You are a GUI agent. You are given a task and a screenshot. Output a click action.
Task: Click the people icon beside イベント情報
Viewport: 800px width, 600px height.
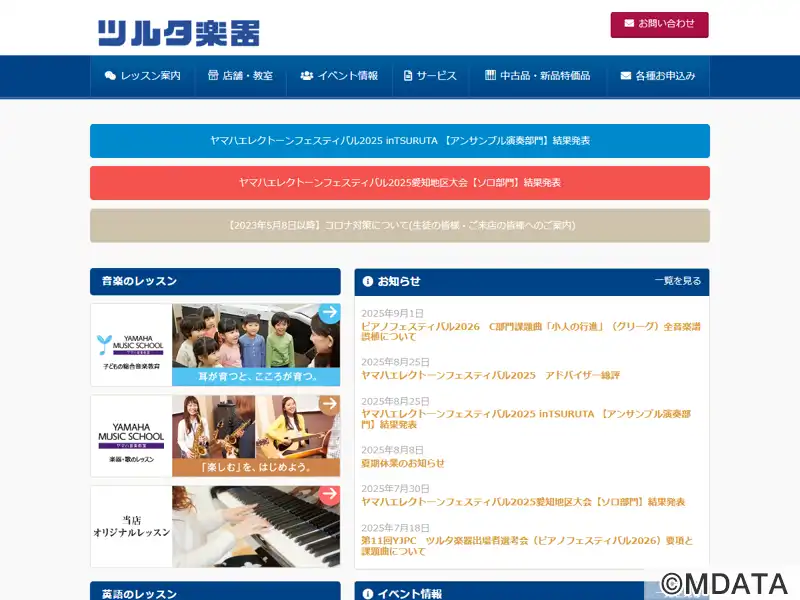click(x=307, y=76)
